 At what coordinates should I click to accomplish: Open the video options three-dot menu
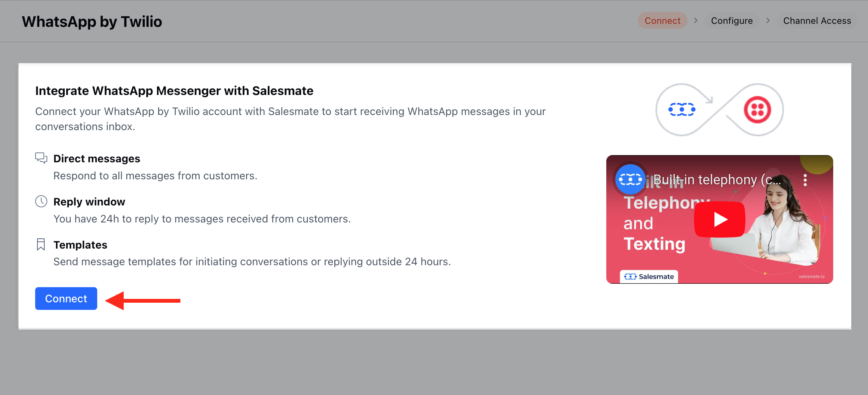pyautogui.click(x=805, y=180)
